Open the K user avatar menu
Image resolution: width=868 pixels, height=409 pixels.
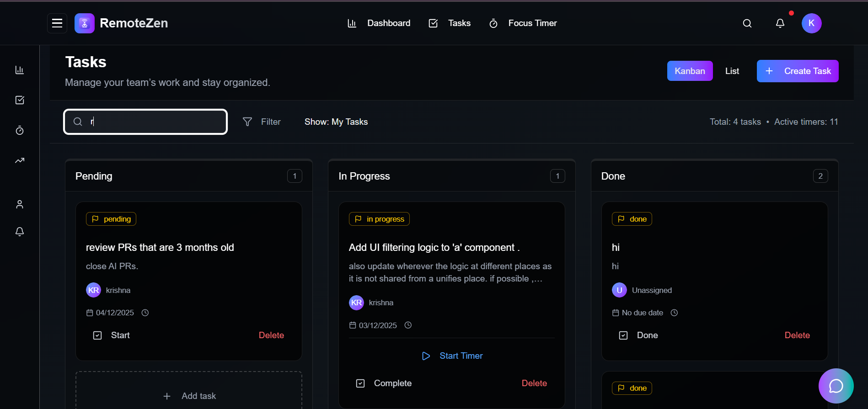pyautogui.click(x=812, y=23)
